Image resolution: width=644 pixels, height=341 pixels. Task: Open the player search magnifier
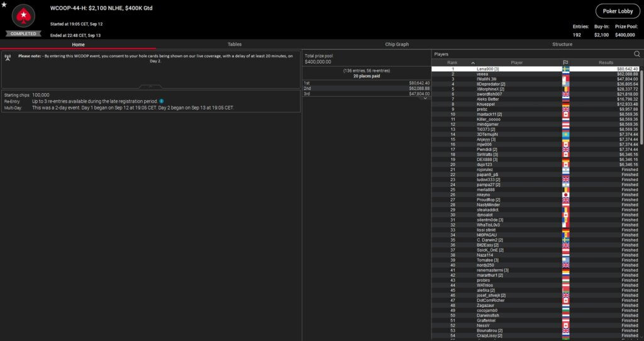click(636, 54)
